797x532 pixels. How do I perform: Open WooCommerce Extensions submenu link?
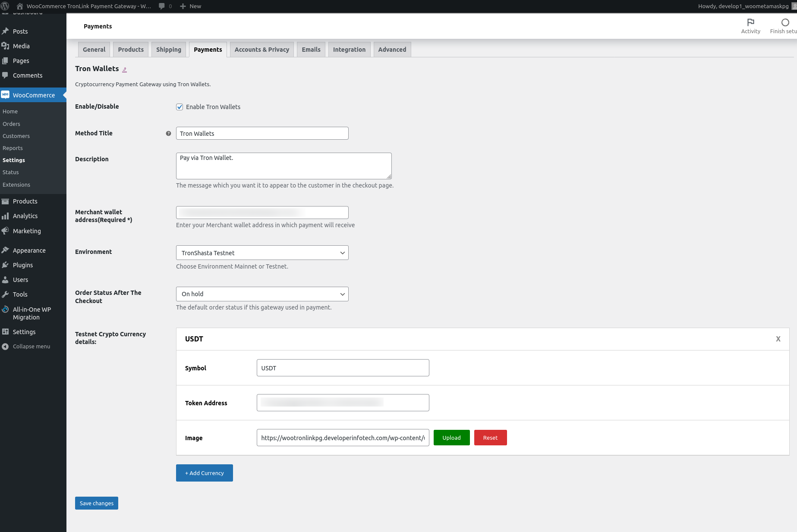(16, 185)
